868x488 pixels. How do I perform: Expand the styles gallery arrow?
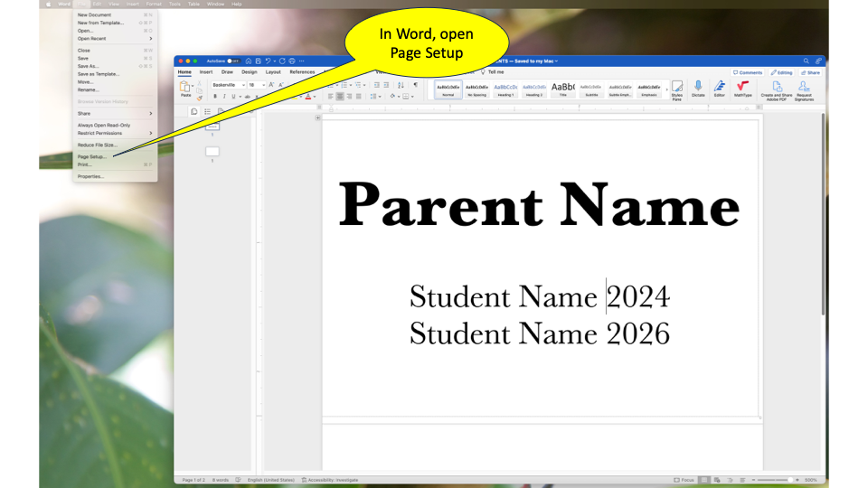[x=666, y=89]
